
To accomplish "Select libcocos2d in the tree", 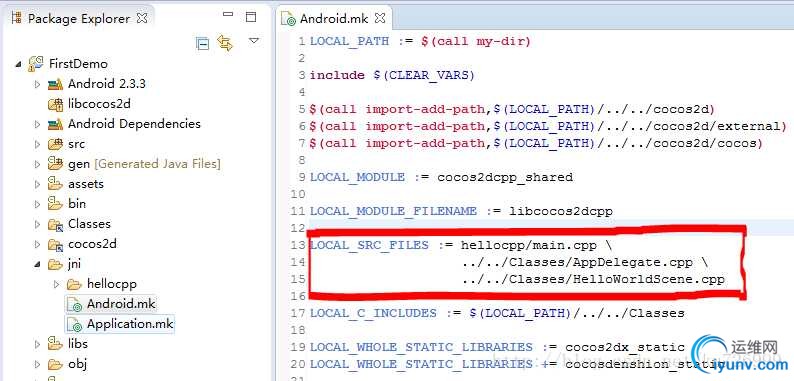I will 99,104.
